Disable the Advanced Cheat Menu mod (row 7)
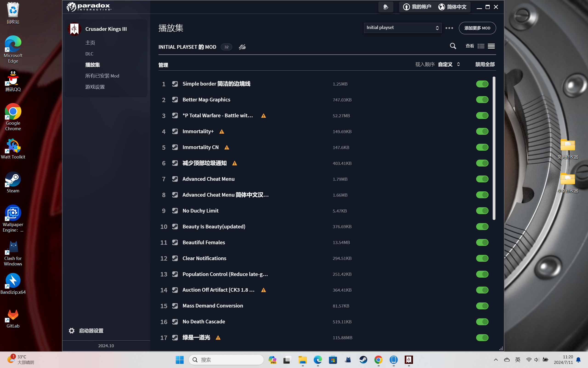The width and height of the screenshot is (588, 368). pos(482,179)
